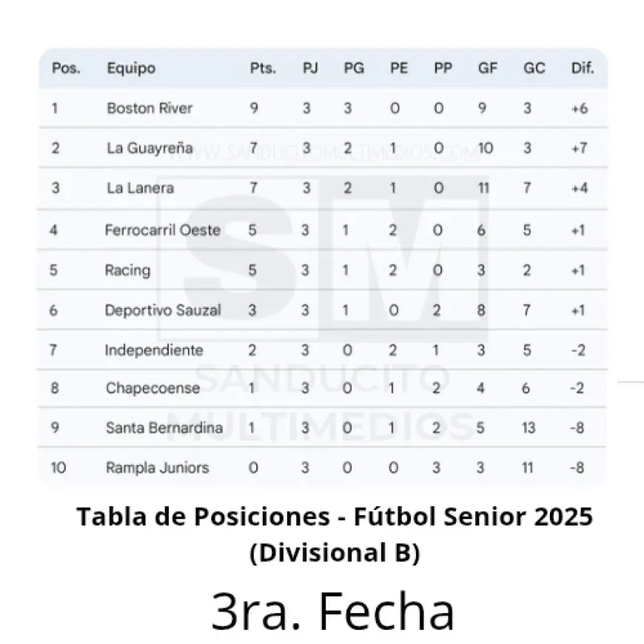Click the Santa Bernardina team name
This screenshot has width=644, height=644.
(164, 428)
